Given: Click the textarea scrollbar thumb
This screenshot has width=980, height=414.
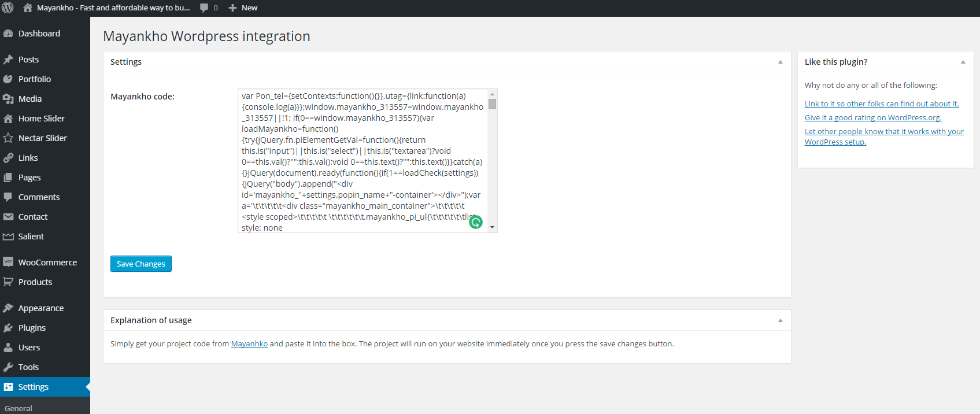Looking at the screenshot, I should [492, 104].
